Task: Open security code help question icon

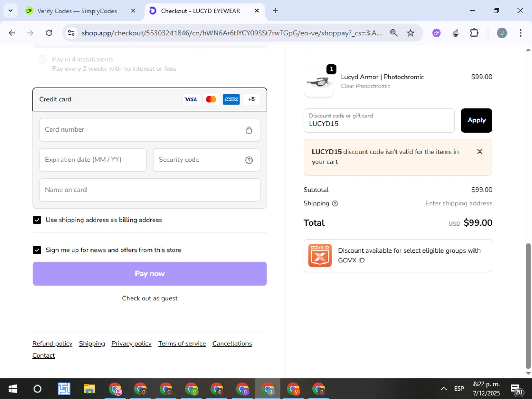Action: [249, 160]
